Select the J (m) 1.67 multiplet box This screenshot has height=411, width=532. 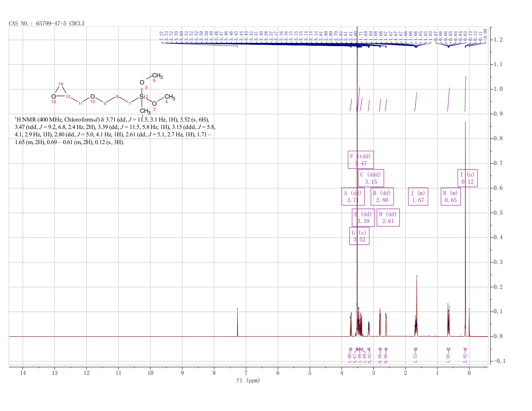418,196
